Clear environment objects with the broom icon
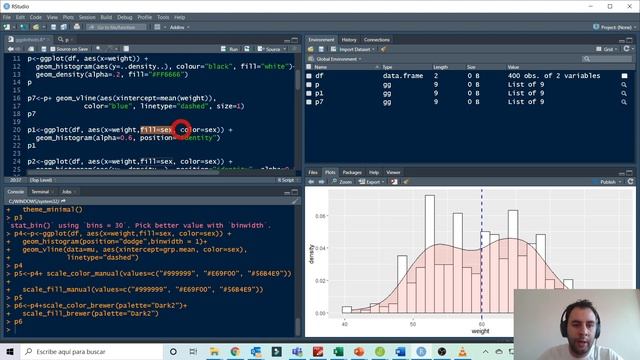This screenshot has width=640, height=360. pos(383,49)
